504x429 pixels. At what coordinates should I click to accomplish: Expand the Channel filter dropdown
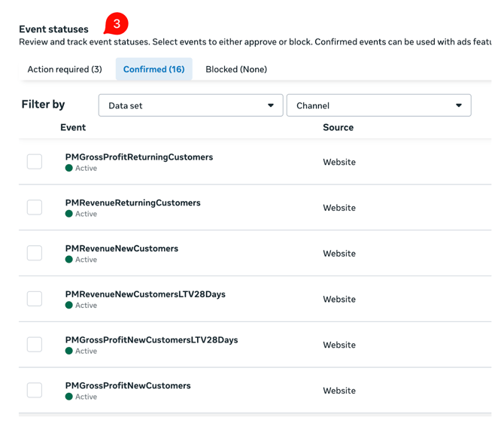(378, 105)
